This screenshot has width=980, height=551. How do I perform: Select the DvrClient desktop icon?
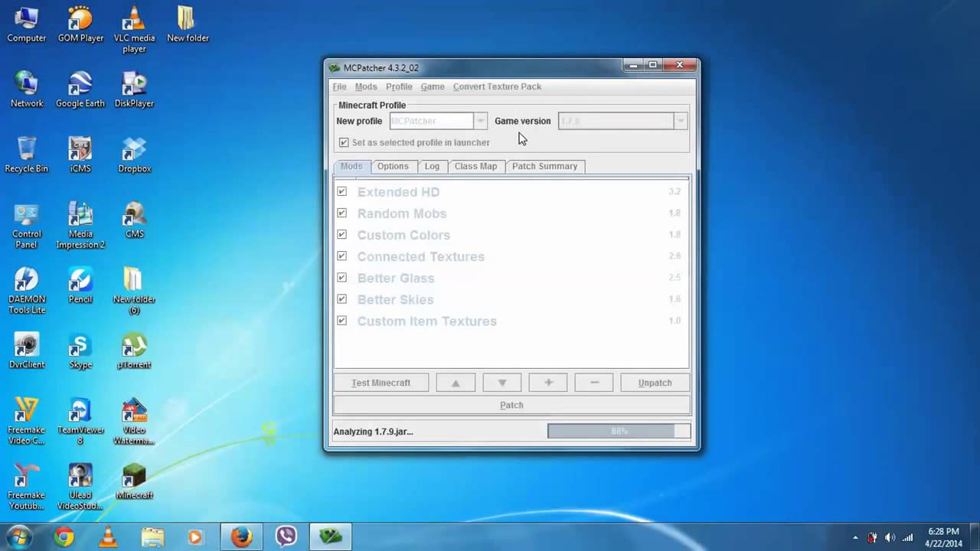(x=27, y=350)
